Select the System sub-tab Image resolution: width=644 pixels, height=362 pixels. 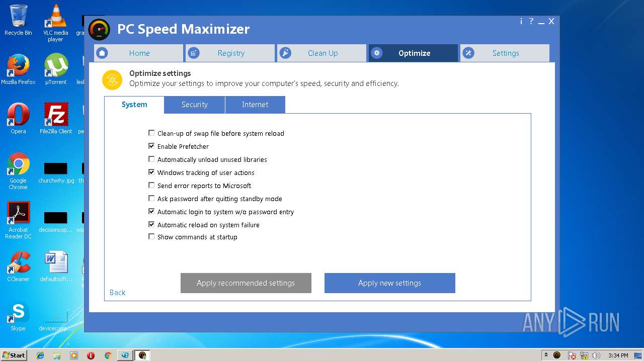point(134,105)
